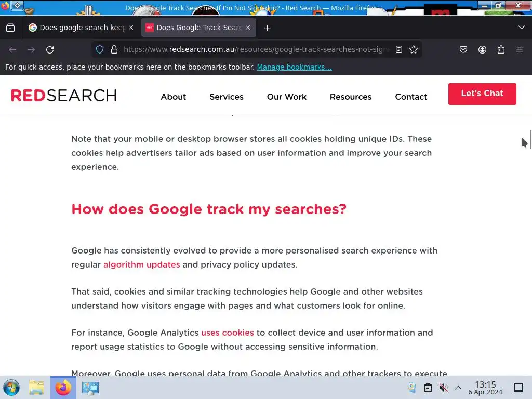The image size is (532, 399).
Task: Open the About menu item
Action: pyautogui.click(x=174, y=97)
